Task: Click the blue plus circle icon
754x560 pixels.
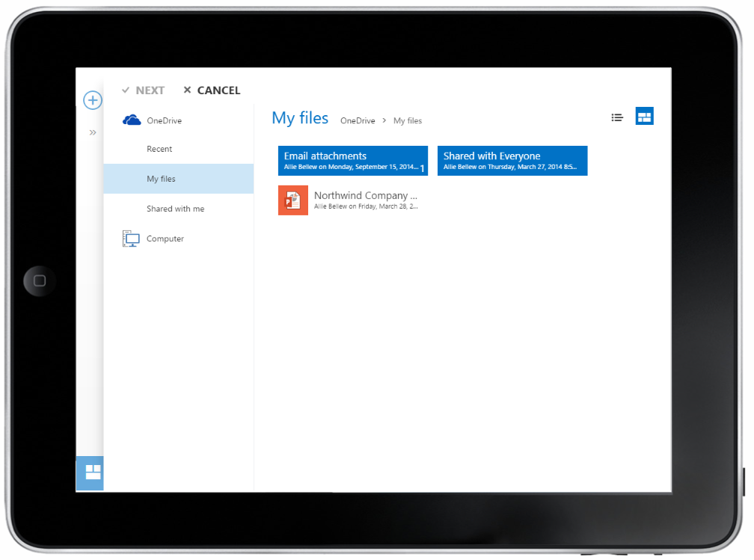Action: pos(92,99)
